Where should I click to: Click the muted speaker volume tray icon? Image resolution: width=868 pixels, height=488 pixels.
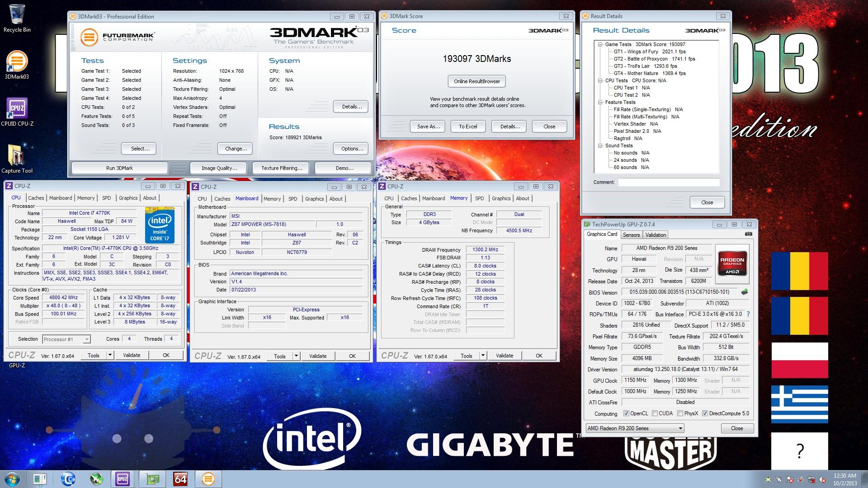(822, 479)
